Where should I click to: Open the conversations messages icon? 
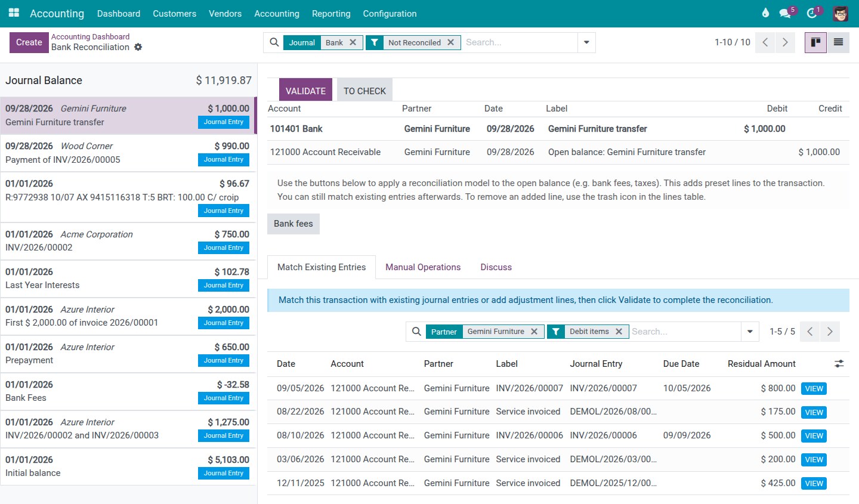click(x=785, y=13)
